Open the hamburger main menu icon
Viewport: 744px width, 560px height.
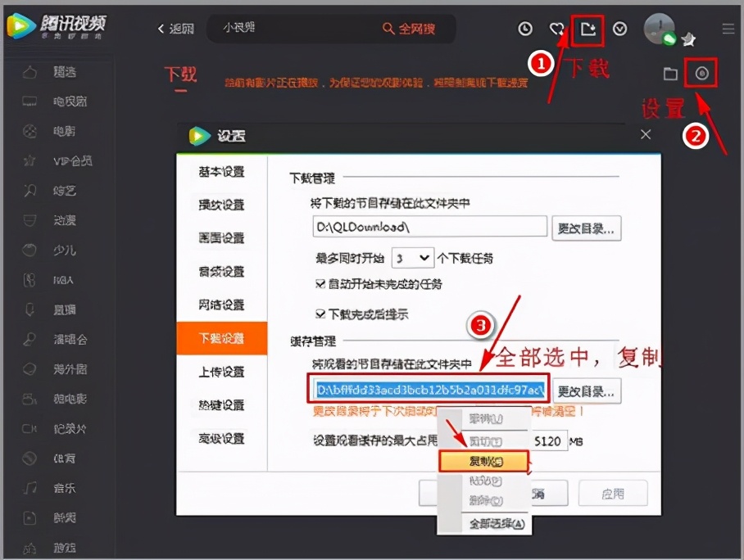(728, 29)
